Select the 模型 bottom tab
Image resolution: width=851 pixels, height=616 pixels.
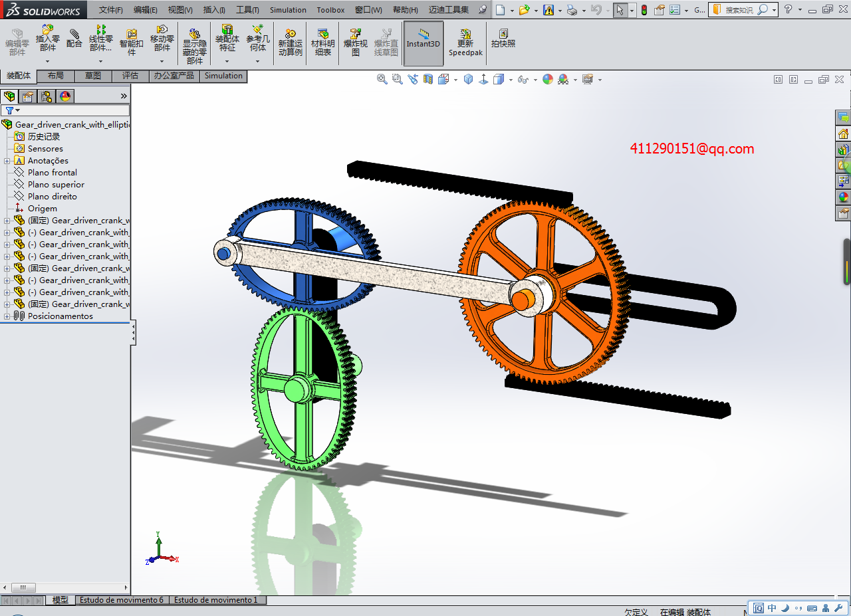61,600
